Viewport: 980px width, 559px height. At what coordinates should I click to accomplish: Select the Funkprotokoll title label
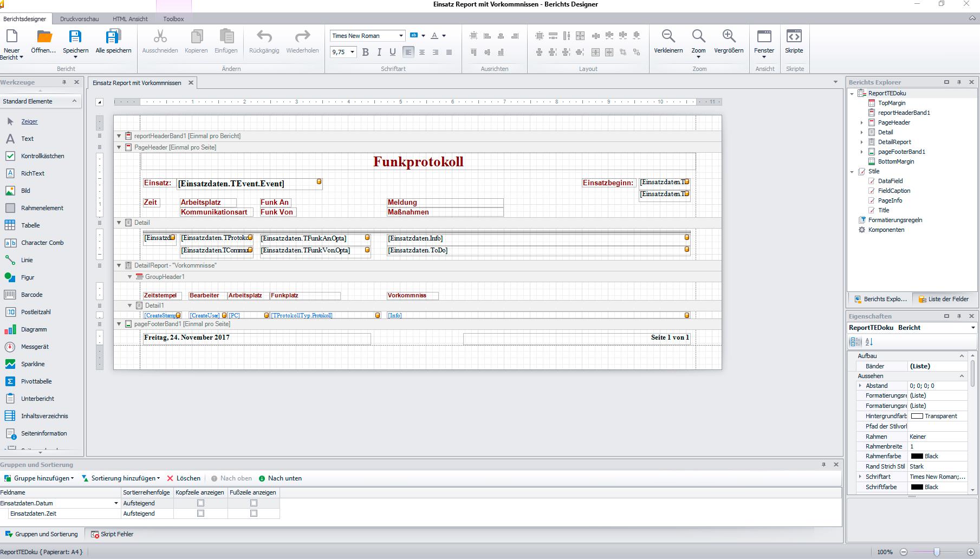click(418, 161)
